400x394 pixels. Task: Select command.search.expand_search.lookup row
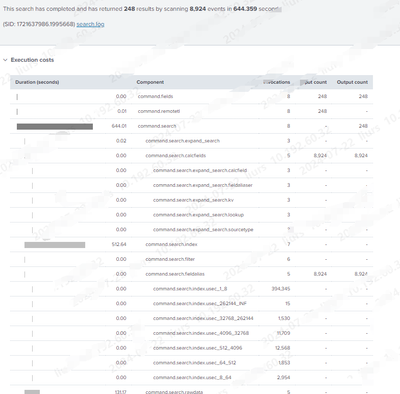click(x=198, y=215)
